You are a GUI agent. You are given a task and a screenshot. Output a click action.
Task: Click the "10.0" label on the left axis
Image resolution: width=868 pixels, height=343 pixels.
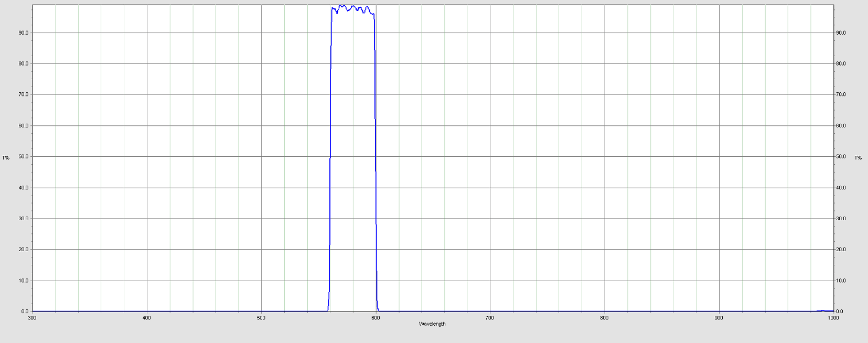24,281
